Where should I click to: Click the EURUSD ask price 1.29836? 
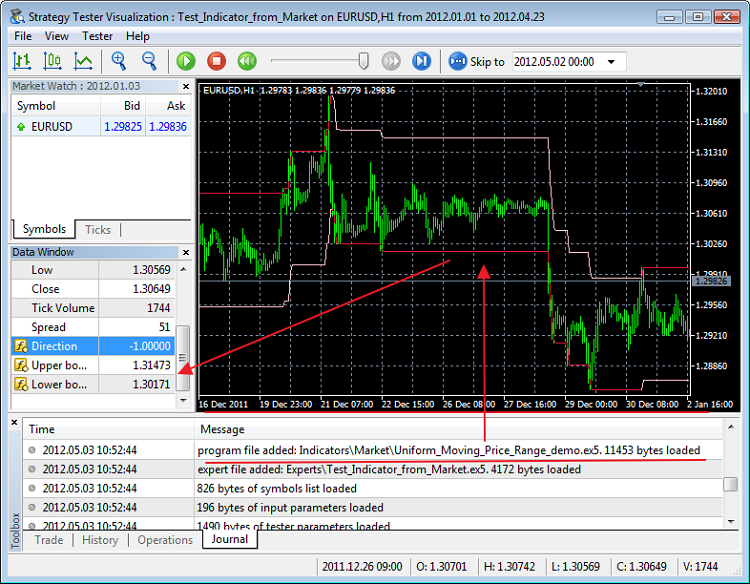point(168,127)
